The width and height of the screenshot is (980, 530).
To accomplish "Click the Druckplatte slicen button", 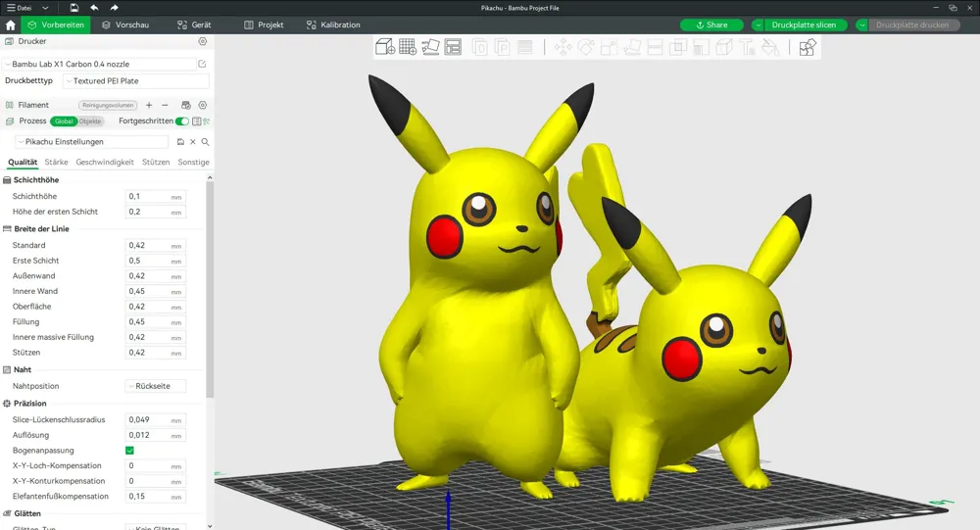I will (x=804, y=25).
